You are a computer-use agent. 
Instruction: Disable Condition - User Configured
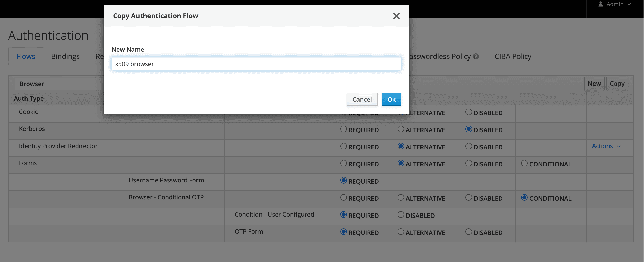coord(401,215)
